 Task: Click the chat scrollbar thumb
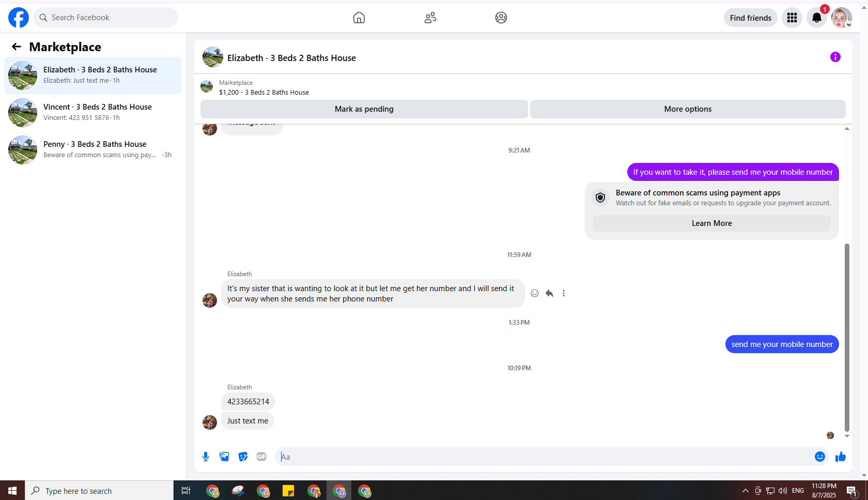[x=847, y=337]
